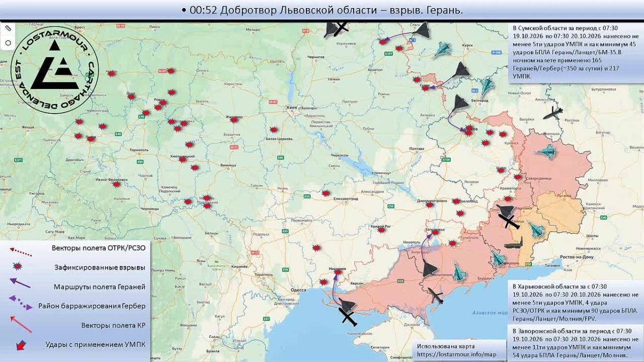Screen dimensions: 644x362
Task: Click the Geran drone icon pointing at Сумы
Action: coord(460,70)
